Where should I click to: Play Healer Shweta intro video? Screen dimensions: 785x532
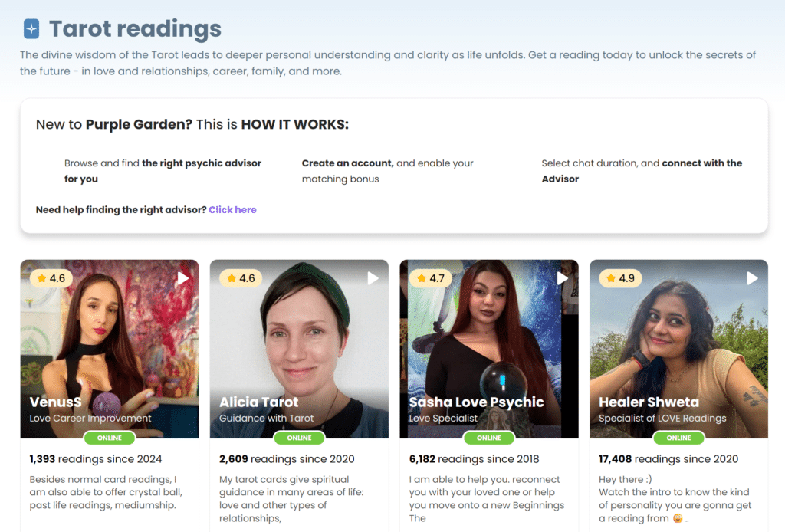tap(753, 278)
